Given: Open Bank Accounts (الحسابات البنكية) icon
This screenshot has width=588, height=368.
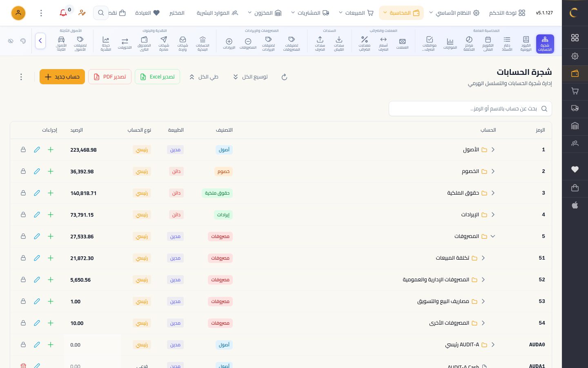Looking at the screenshot, I should [203, 44].
